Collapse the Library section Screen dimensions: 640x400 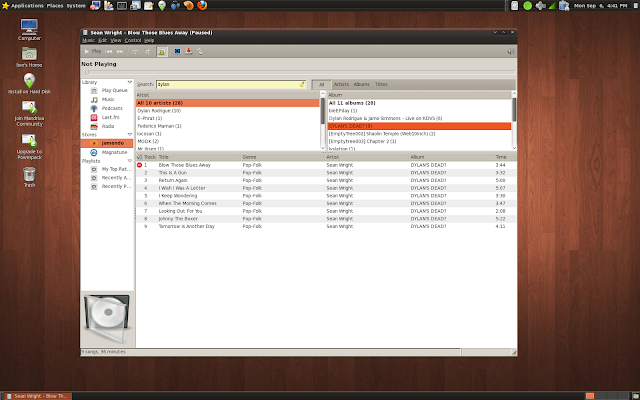(130, 82)
